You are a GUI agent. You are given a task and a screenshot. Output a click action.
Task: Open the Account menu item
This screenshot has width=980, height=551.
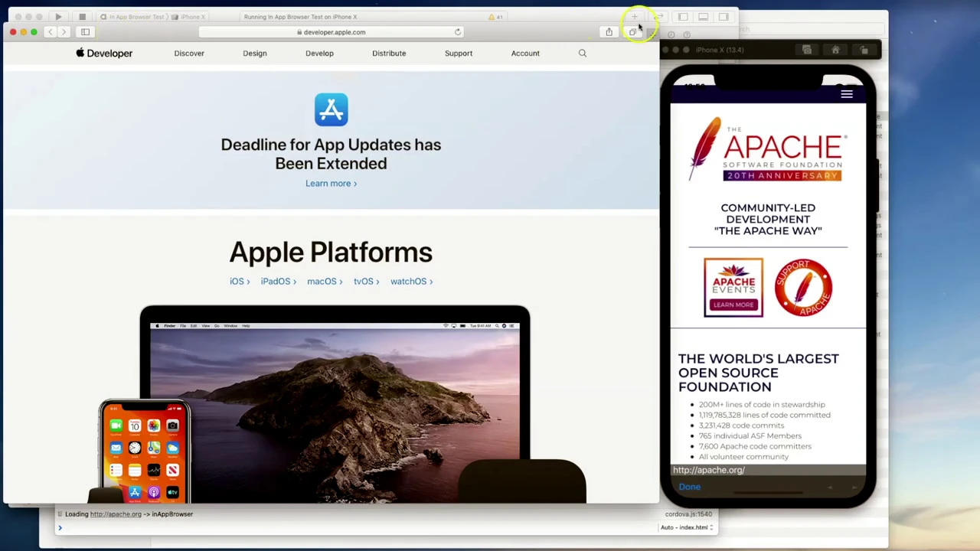click(525, 54)
